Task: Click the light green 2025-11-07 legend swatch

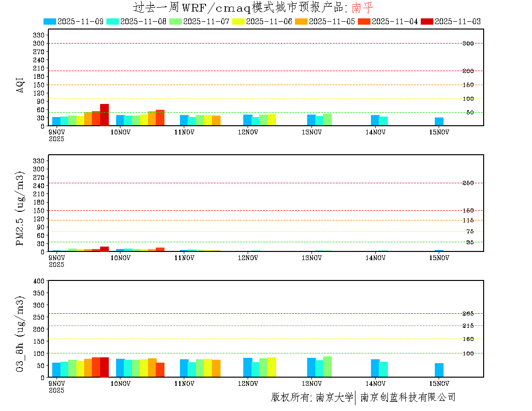Action: point(176,21)
